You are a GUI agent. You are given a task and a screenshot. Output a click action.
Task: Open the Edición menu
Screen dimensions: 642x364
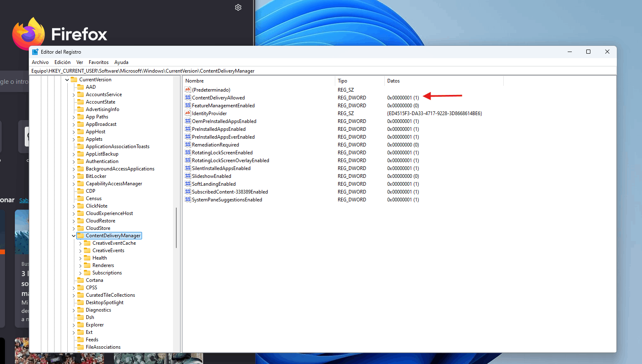point(62,62)
